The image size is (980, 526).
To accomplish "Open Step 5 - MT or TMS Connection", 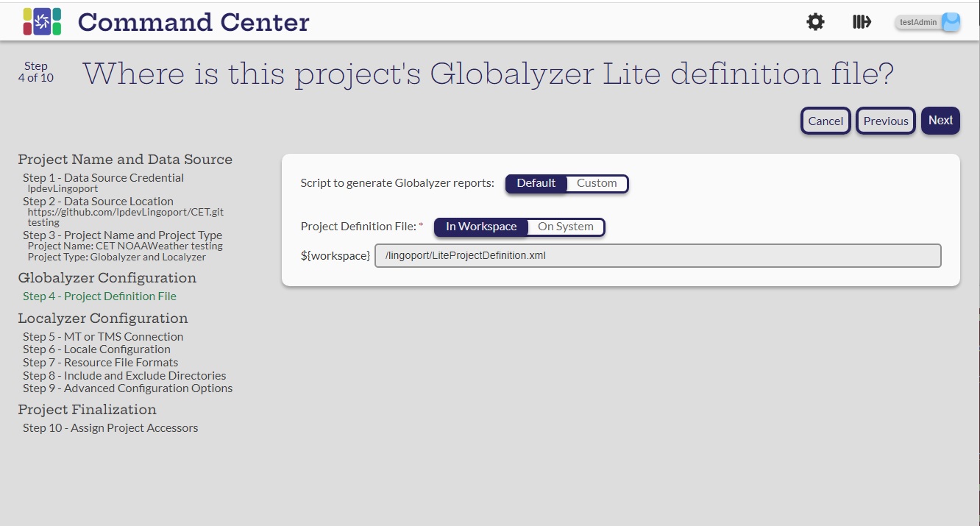I will point(103,337).
